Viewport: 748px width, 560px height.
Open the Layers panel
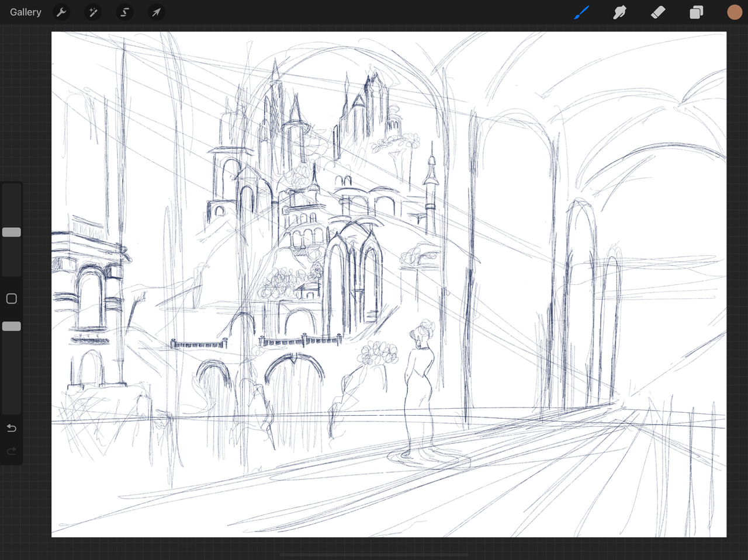click(x=696, y=12)
